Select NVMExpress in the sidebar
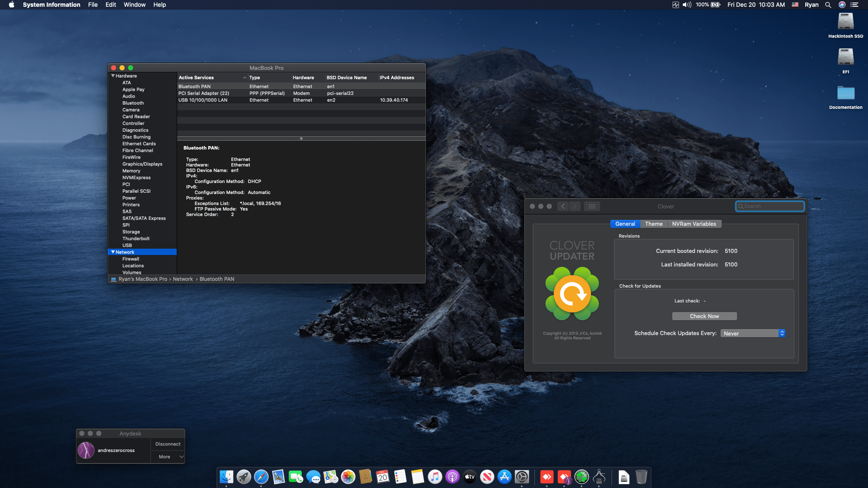Viewport: 868px width, 488px height. click(x=136, y=177)
